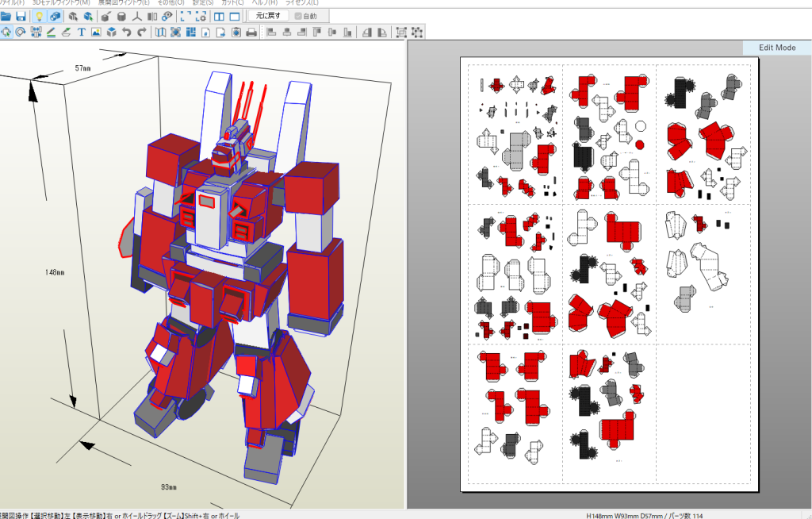The height and width of the screenshot is (519, 812).
Task: Click the 148mm height dimension label
Action: pyautogui.click(x=55, y=272)
